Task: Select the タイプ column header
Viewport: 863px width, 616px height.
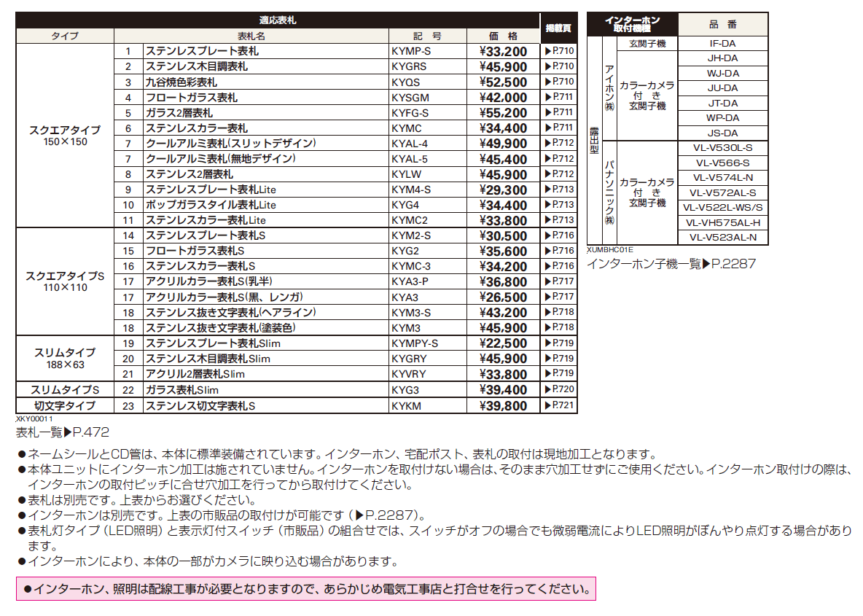Action: [63, 34]
